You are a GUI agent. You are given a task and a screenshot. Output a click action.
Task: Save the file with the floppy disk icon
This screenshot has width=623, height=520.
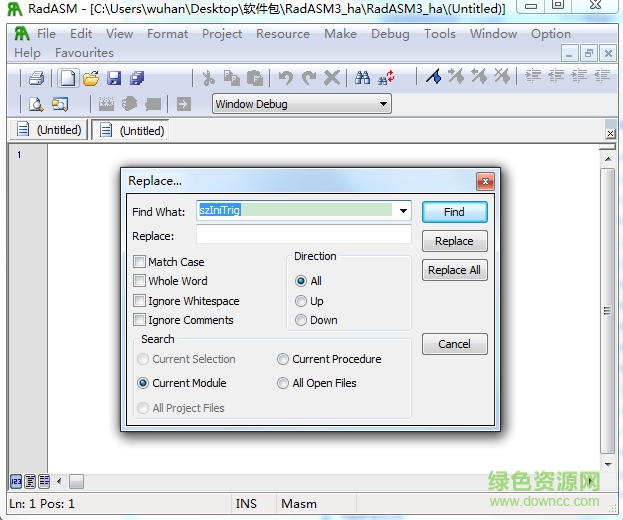[x=114, y=78]
